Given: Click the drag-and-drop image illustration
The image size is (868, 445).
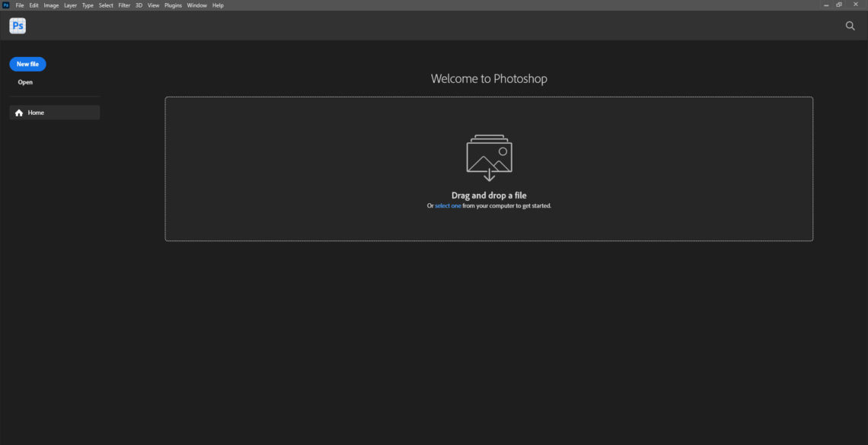Looking at the screenshot, I should point(488,157).
